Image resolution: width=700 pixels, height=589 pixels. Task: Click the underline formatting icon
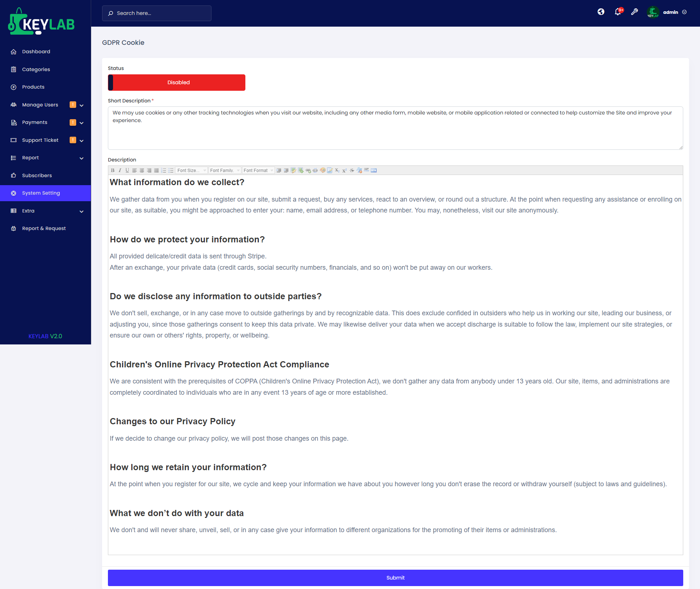(127, 170)
